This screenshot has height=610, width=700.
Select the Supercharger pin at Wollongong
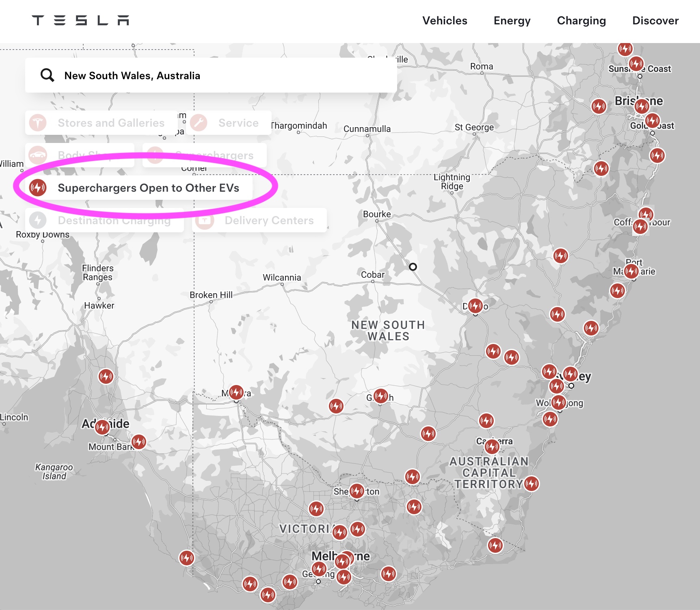(x=559, y=402)
